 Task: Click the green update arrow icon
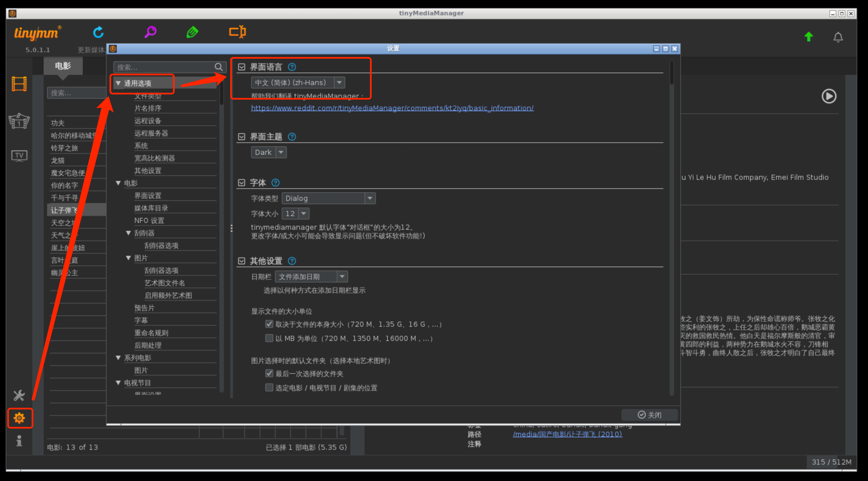click(808, 37)
